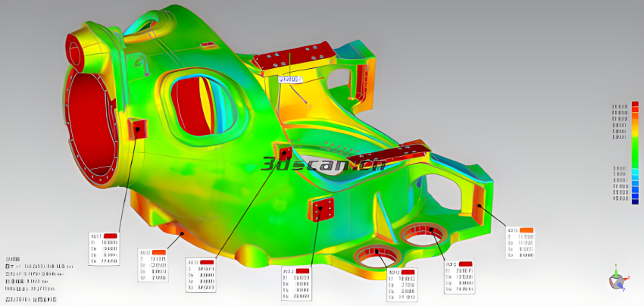
Task: Select the label linked to the front ring hole
Action: point(402,285)
